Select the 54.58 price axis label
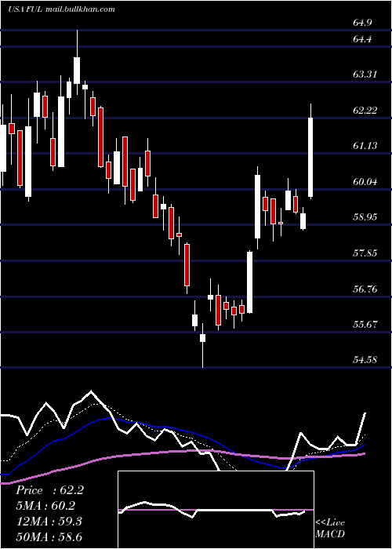This screenshot has width=392, height=549. (365, 360)
